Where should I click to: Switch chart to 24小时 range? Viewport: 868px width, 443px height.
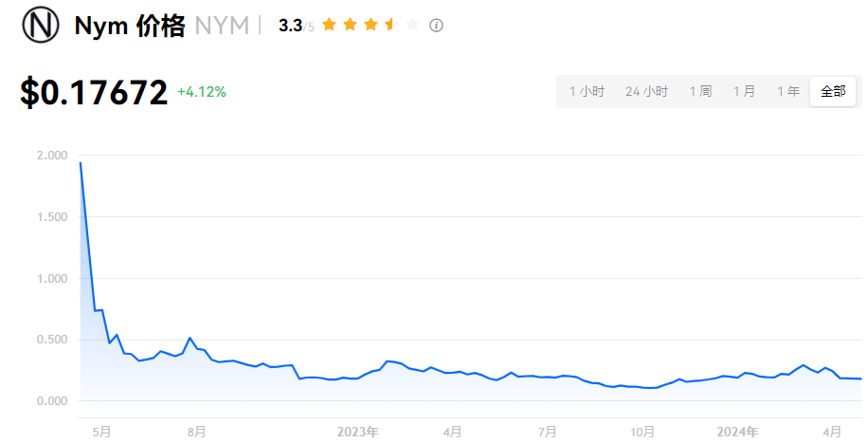pos(646,92)
